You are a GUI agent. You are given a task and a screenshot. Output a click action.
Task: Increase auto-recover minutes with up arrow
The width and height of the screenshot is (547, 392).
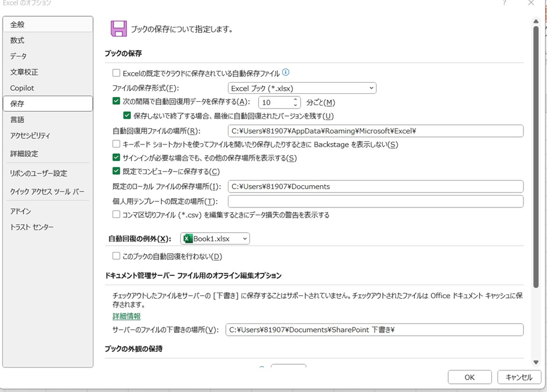[296, 99]
